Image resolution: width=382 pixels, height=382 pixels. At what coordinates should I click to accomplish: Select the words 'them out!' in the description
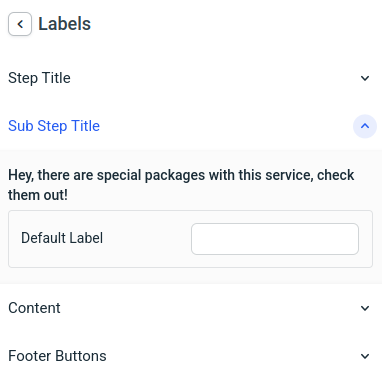tap(38, 195)
